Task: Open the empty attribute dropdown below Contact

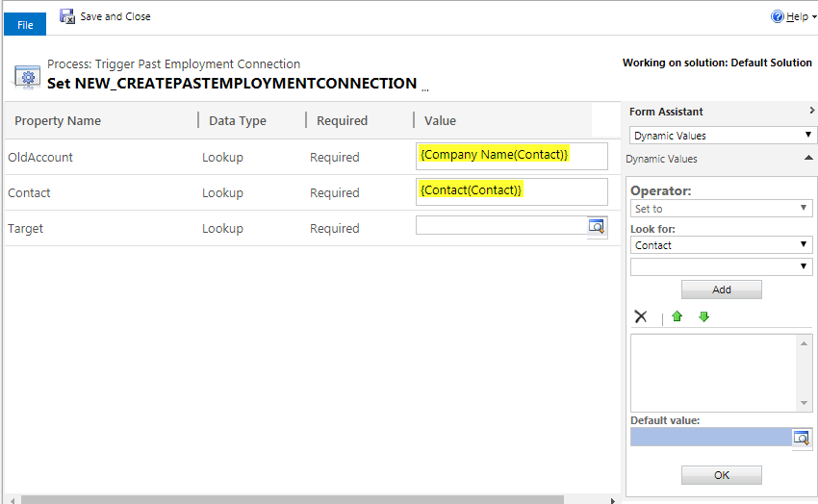Action: pos(721,266)
